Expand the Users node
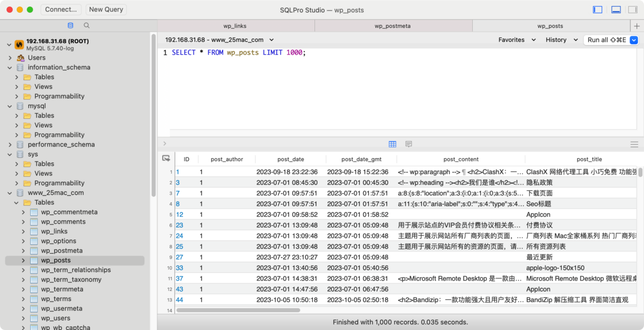 (x=10, y=58)
